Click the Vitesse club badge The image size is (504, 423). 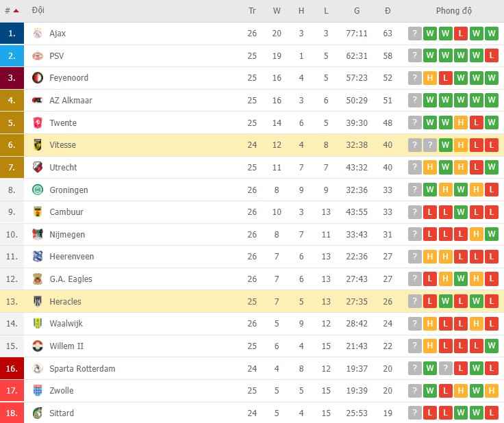click(38, 145)
